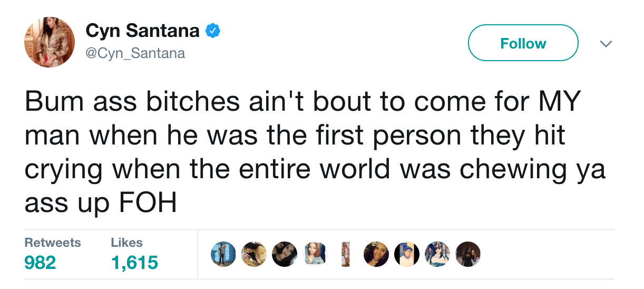Open first liker avatar by blue wall
Image resolution: width=644 pixels, height=289 pixels.
pos(223,255)
